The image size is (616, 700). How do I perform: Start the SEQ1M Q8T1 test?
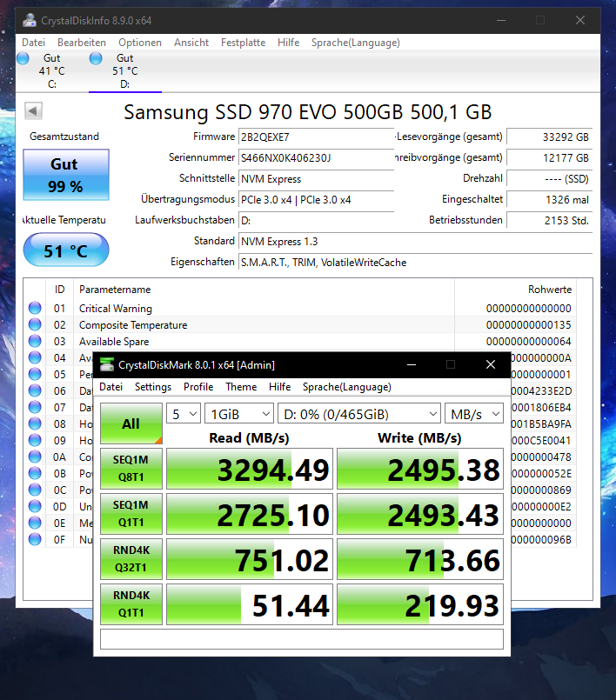pyautogui.click(x=131, y=469)
